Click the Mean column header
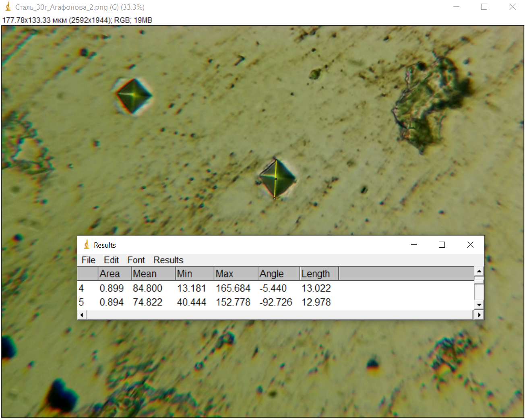This screenshot has height=420, width=525. click(x=153, y=274)
